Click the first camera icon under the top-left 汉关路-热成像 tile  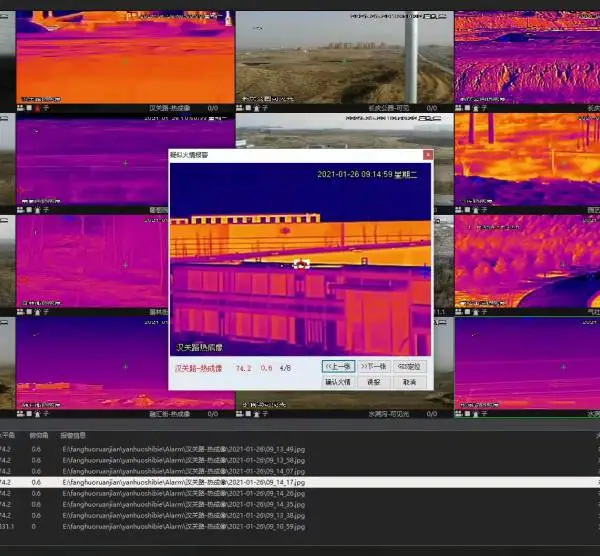[x=20, y=108]
